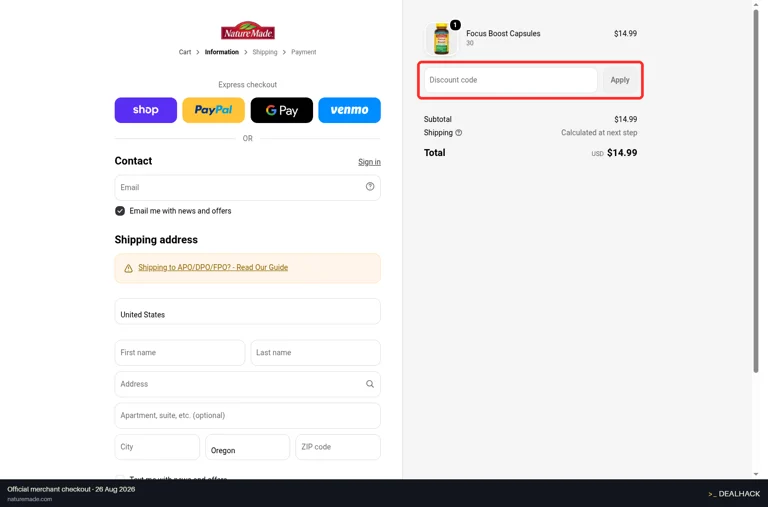Screen dimensions: 768x507
Task: Go back to Cart breadcrumb
Action: coord(185,52)
